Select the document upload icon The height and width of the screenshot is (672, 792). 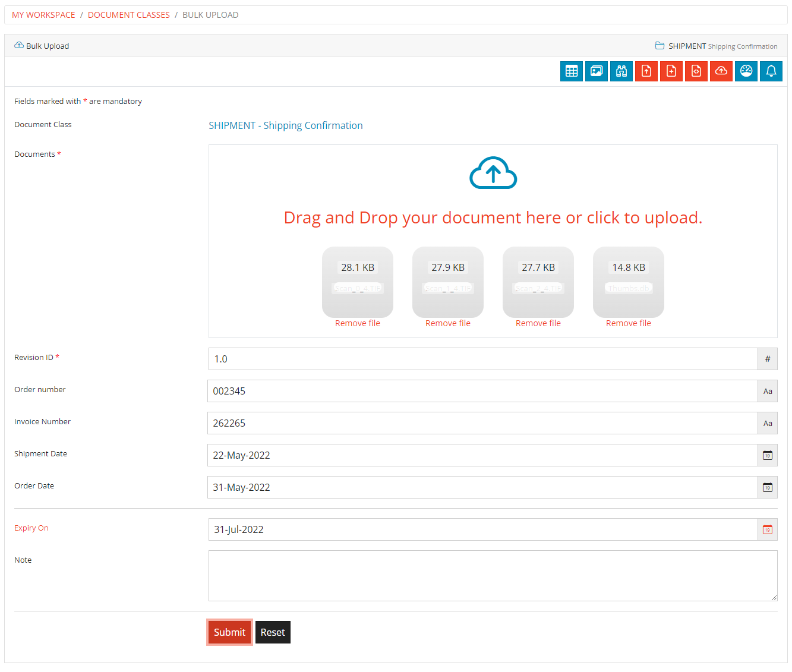point(646,71)
